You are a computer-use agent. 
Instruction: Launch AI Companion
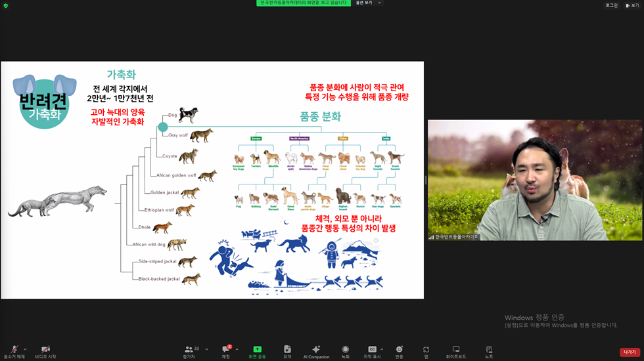coord(316,352)
